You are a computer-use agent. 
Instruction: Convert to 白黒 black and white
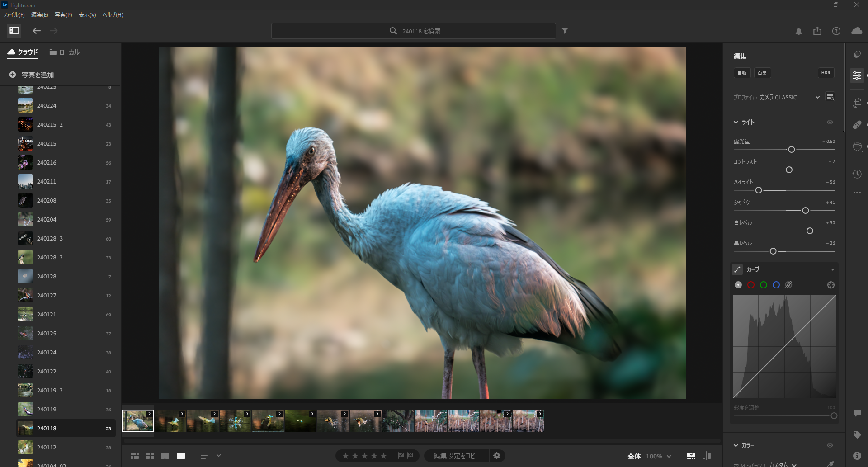pyautogui.click(x=762, y=73)
